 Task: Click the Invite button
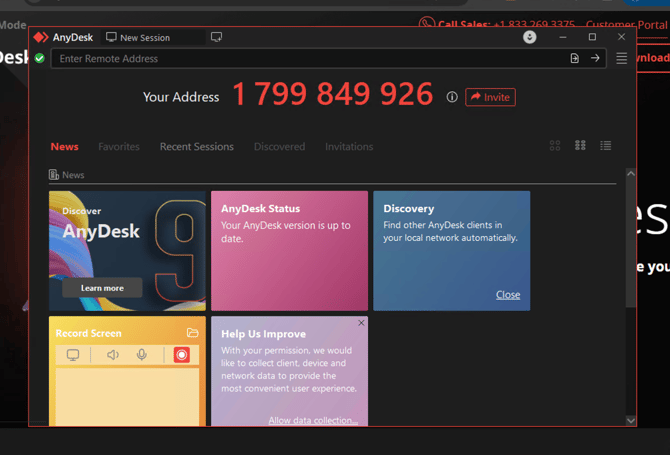490,97
